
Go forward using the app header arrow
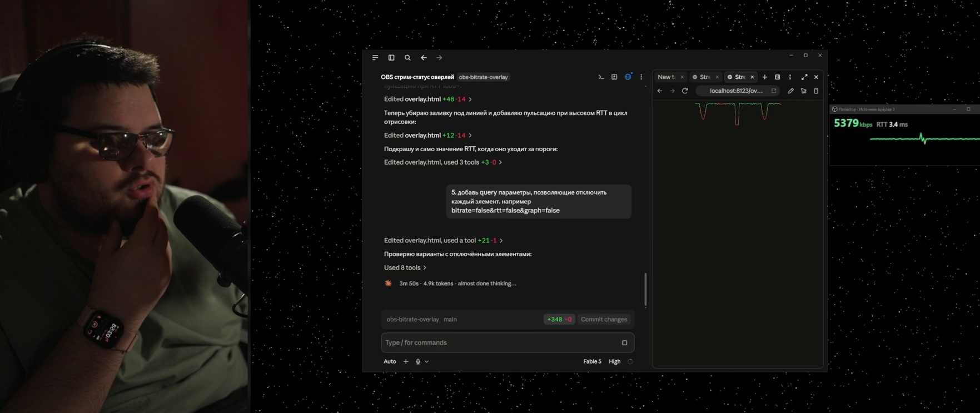coord(439,58)
